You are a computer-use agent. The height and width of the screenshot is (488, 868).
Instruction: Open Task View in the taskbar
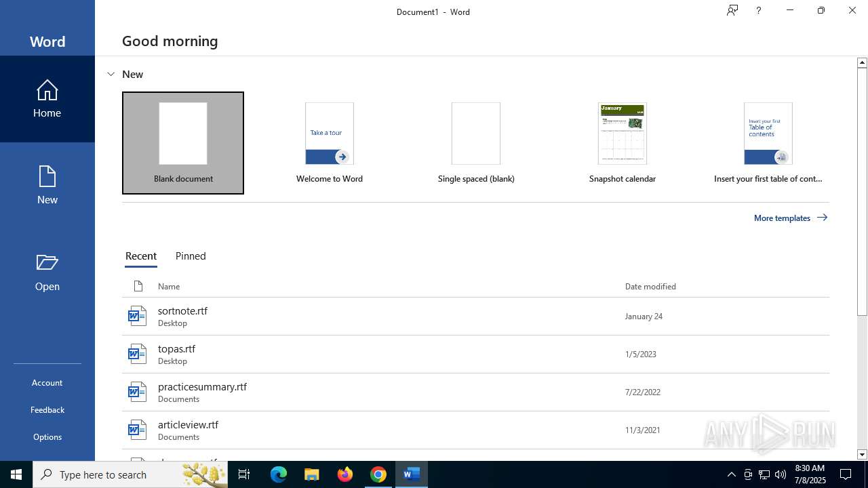coord(244,474)
